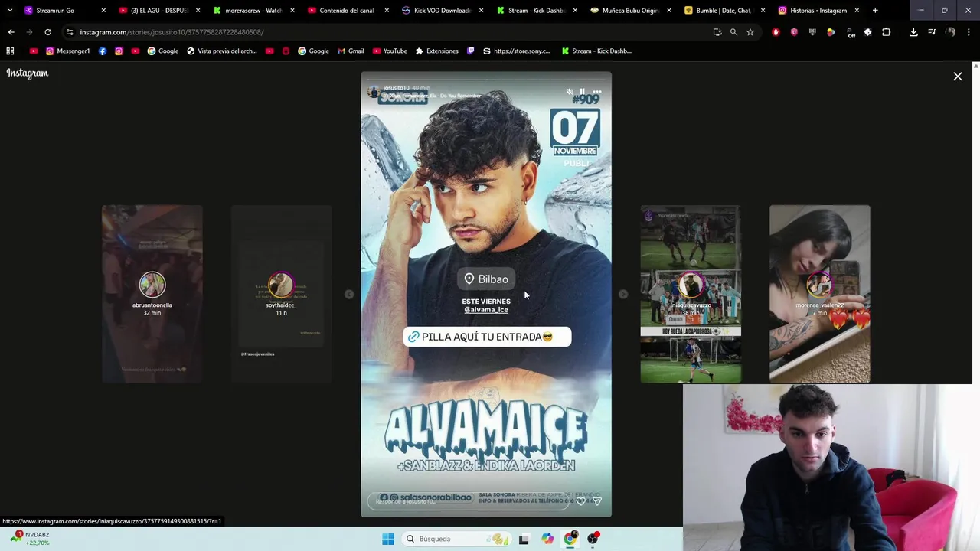Open browser Downloads
This screenshot has height=551, width=980.
[x=913, y=32]
